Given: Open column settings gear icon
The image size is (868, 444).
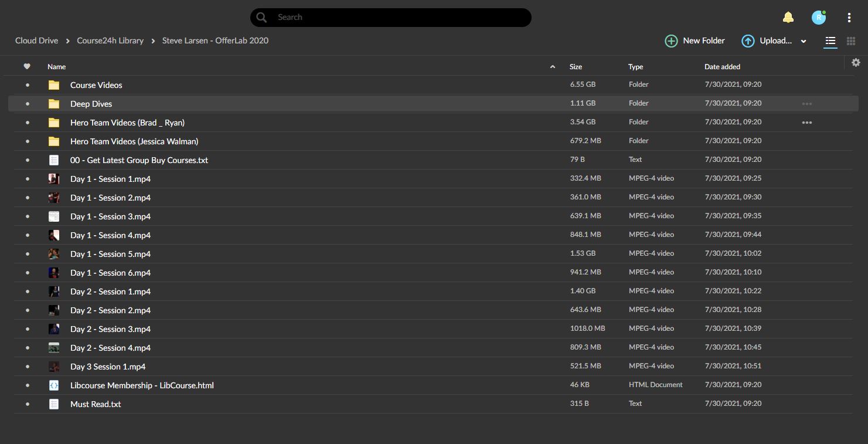Looking at the screenshot, I should click(x=856, y=62).
